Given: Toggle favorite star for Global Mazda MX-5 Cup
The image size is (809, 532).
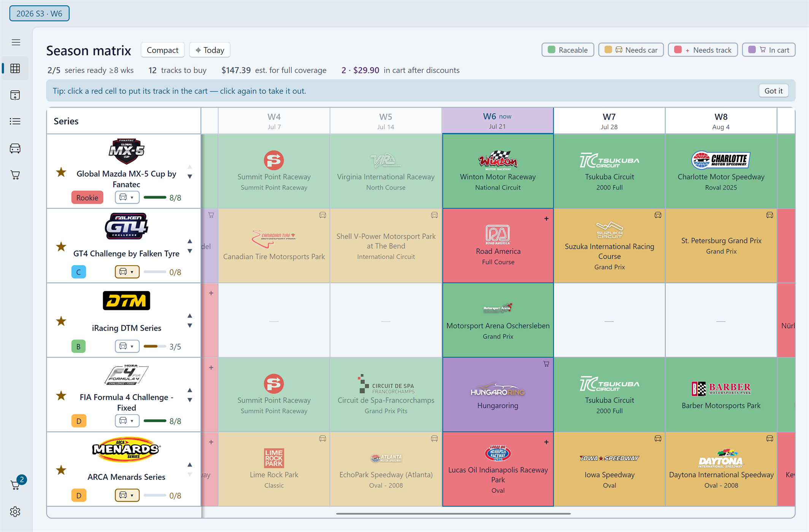Looking at the screenshot, I should pyautogui.click(x=61, y=173).
